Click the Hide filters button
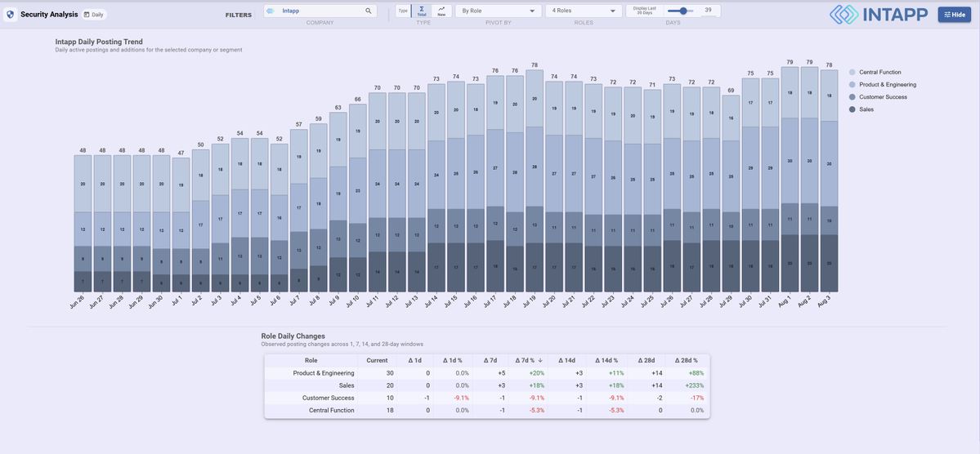 pyautogui.click(x=955, y=15)
